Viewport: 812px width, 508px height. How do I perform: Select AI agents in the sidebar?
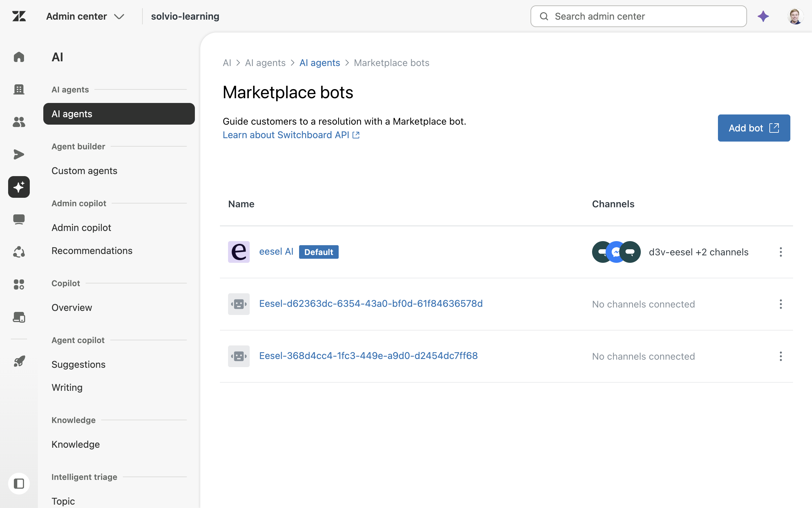pos(119,114)
